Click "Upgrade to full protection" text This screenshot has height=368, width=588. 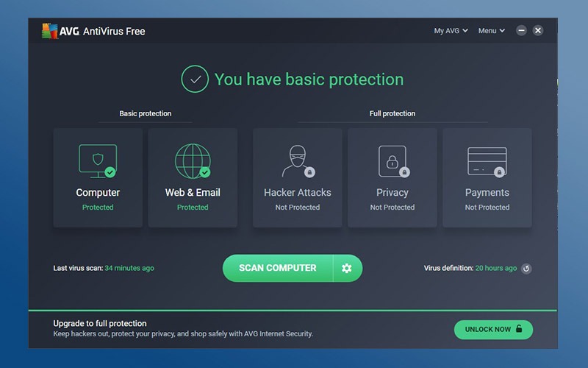coord(100,323)
